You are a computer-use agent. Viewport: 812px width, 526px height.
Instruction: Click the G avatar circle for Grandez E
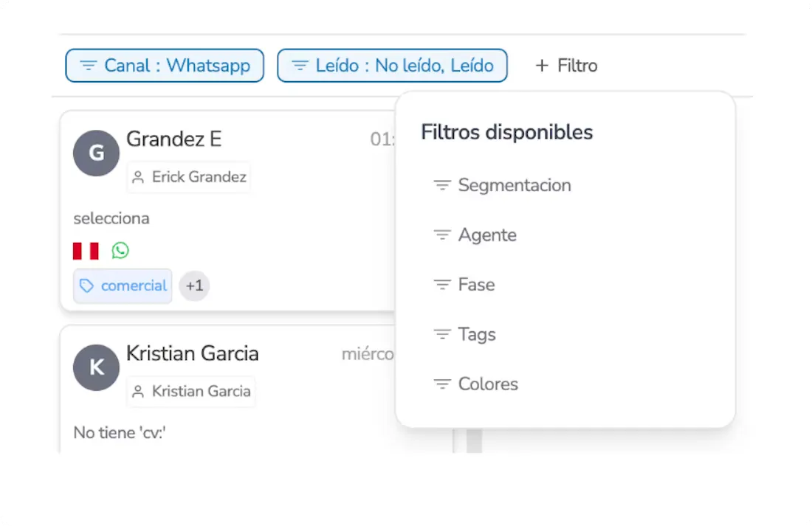point(96,153)
